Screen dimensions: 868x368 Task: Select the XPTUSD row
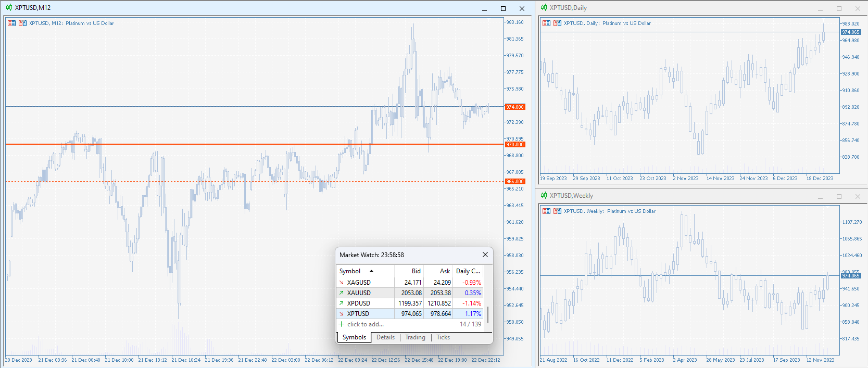pyautogui.click(x=410, y=314)
